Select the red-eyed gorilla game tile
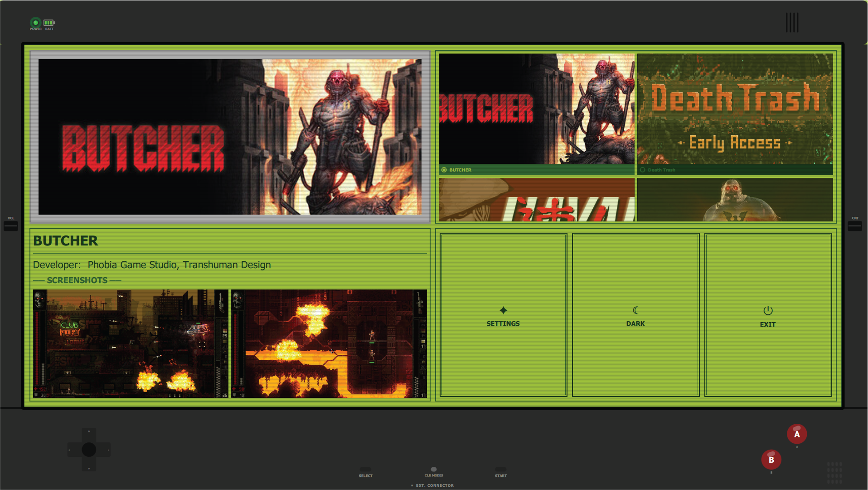The width and height of the screenshot is (868, 490). point(735,200)
